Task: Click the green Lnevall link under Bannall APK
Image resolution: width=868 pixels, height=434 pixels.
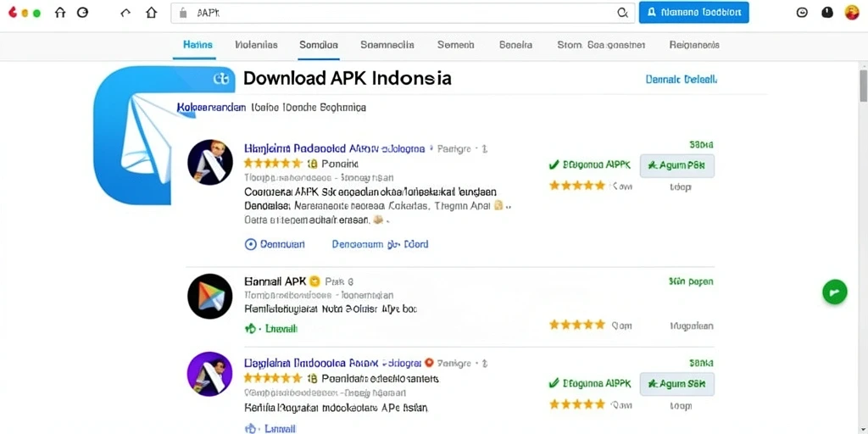Action: pyautogui.click(x=271, y=328)
